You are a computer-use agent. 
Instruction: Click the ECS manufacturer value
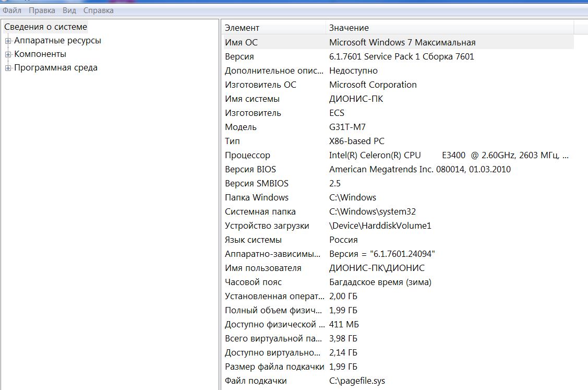click(x=337, y=113)
